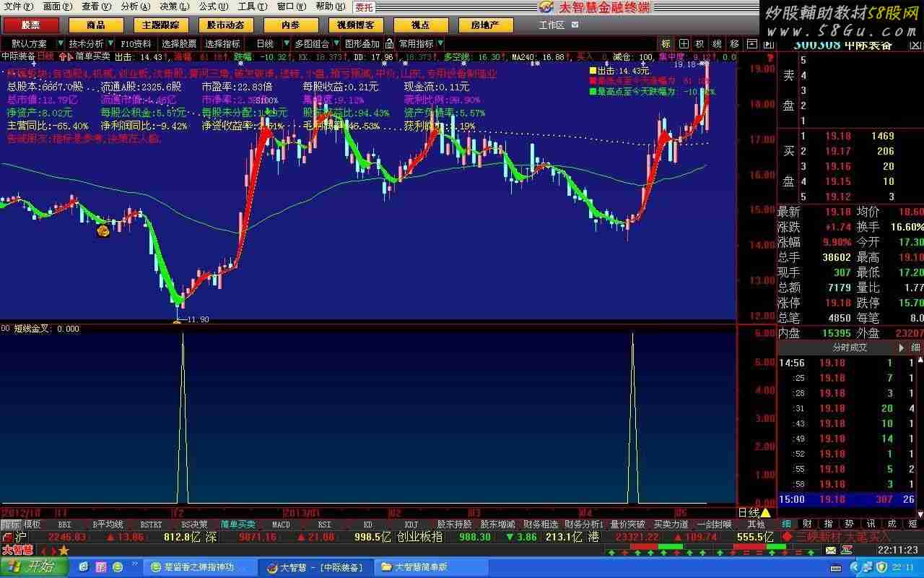Click the panel collapse arrow icon

coord(767,44)
